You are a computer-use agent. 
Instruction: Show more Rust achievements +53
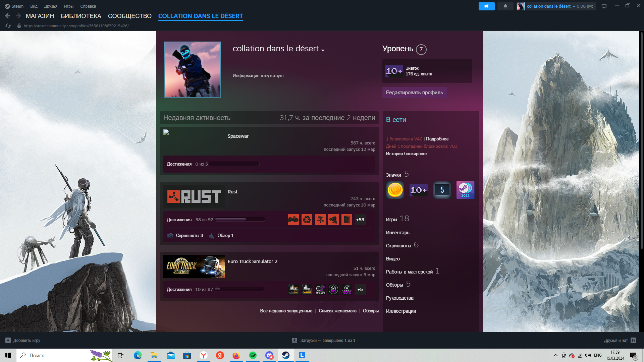360,220
